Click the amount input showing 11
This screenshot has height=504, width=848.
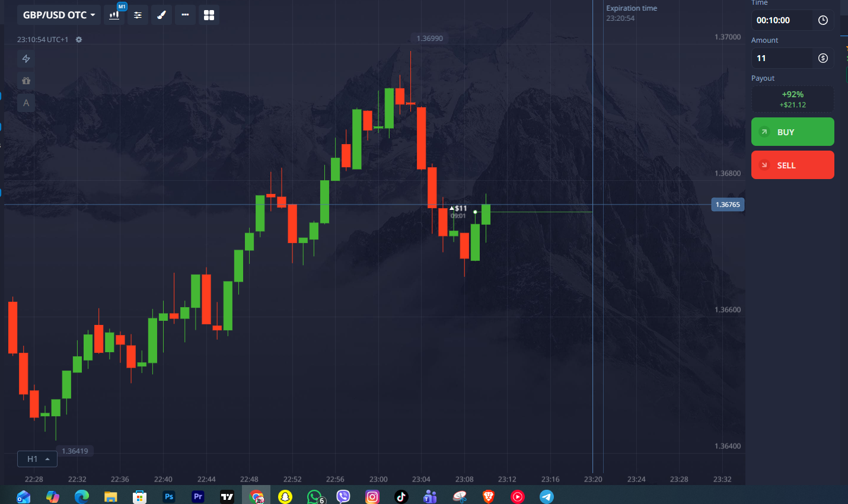(782, 58)
